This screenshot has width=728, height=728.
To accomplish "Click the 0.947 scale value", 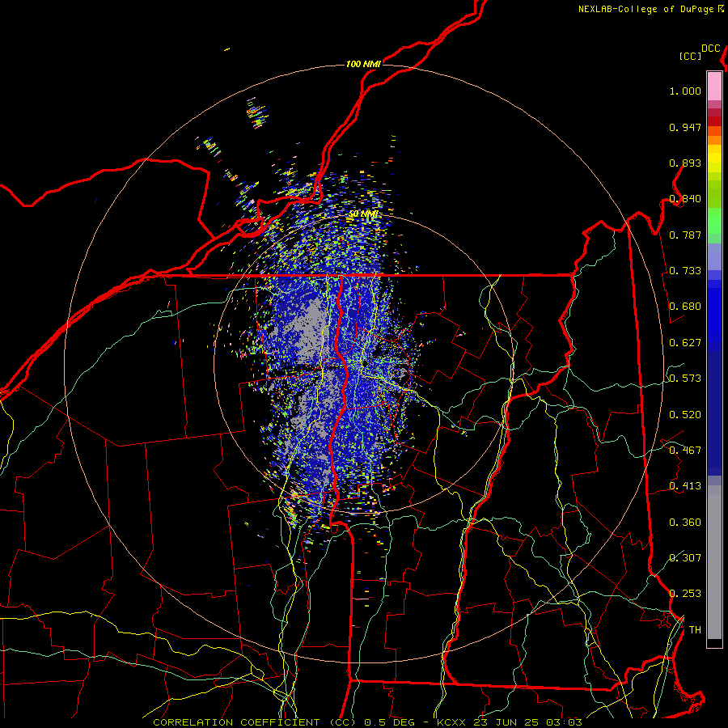I will click(x=685, y=127).
